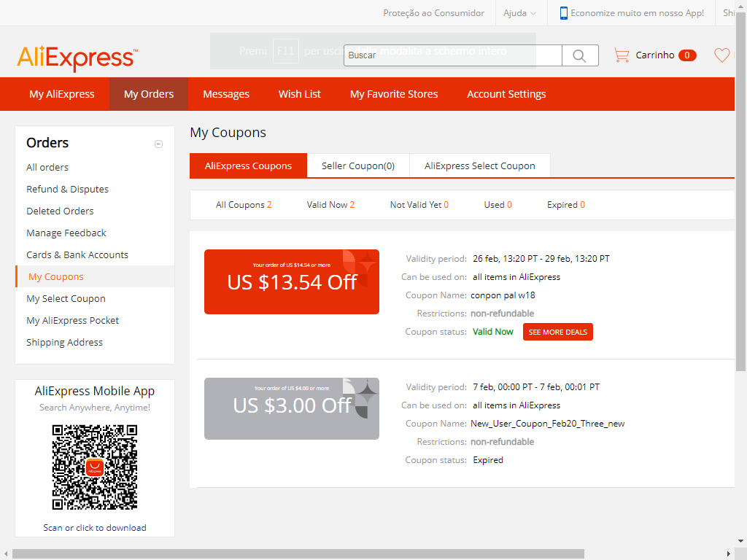Open the My Orders nav tab

(149, 94)
